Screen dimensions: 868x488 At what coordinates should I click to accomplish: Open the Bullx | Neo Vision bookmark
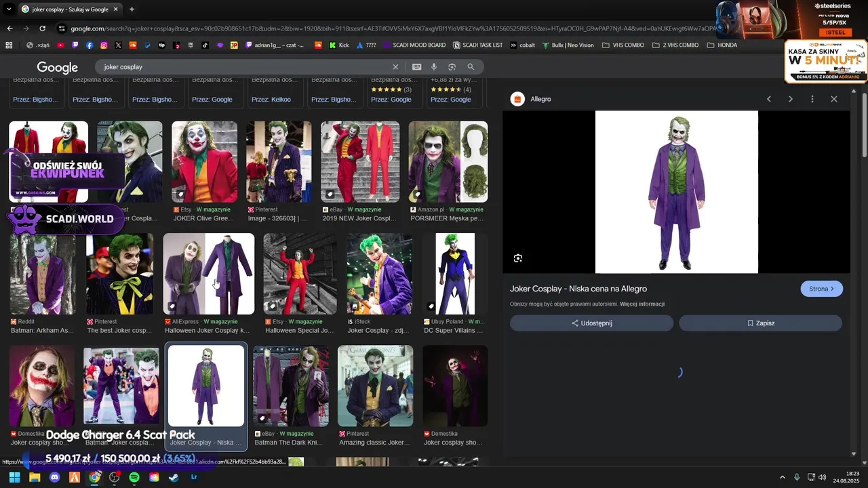(x=568, y=45)
